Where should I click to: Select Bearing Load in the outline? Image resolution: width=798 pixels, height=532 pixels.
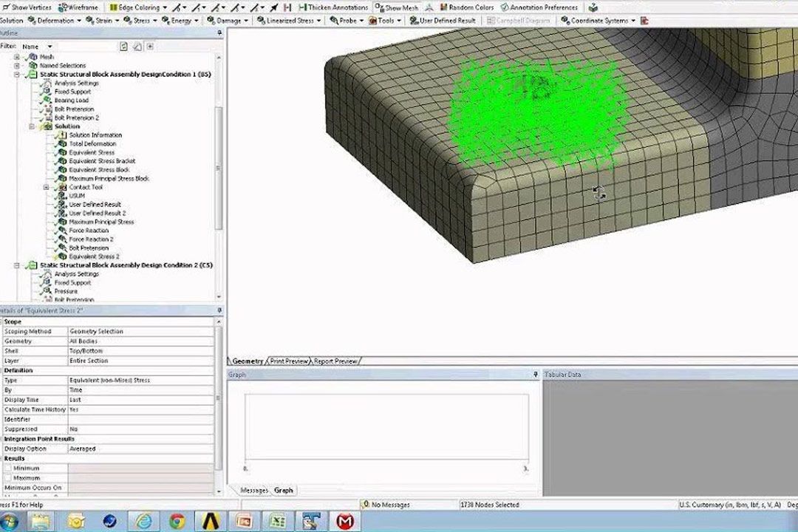tap(71, 100)
